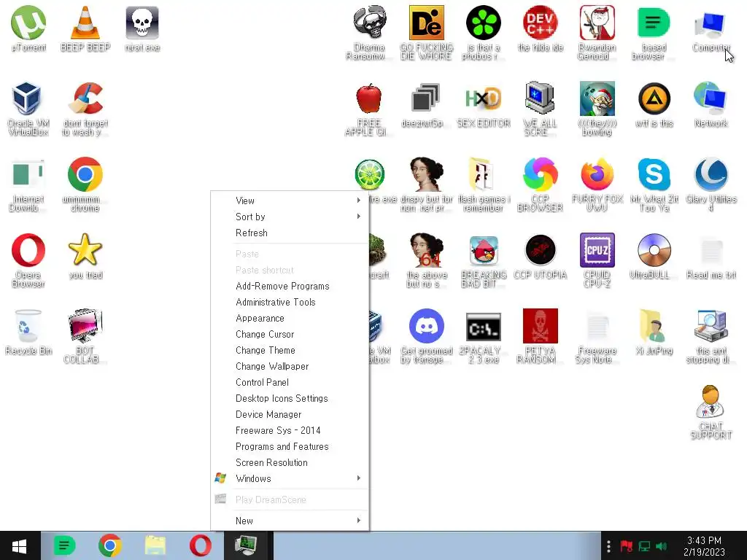
Task: Click Freeware Sys - 2014 menu entry
Action: (x=290, y=430)
